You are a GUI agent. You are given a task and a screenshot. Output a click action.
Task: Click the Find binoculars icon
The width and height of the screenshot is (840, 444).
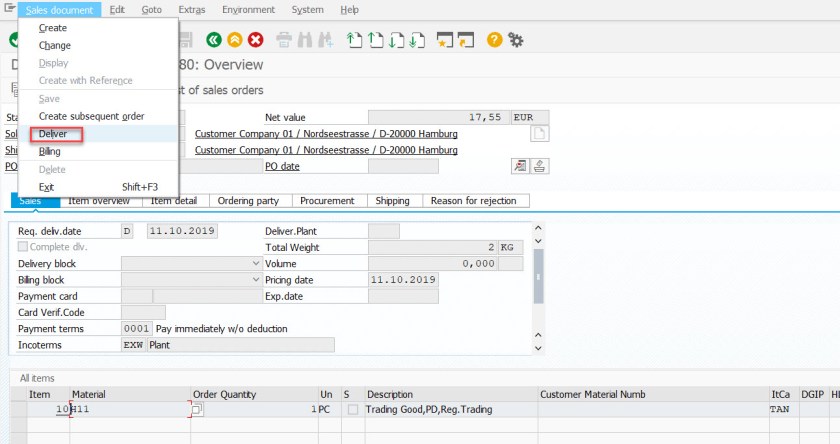click(304, 40)
